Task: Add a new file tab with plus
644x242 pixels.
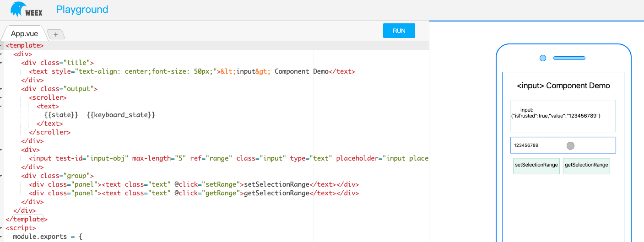Action: pos(56,34)
